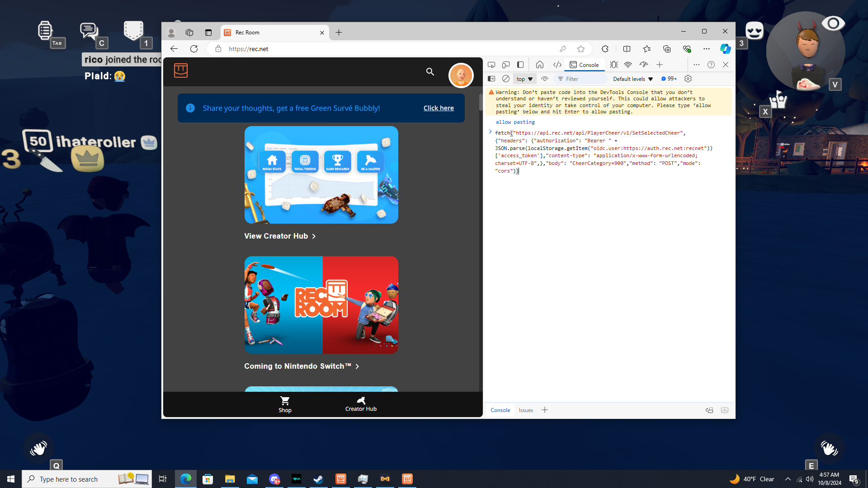The image size is (868, 488).
Task: Open the Default levels dropdown
Action: pyautogui.click(x=632, y=79)
